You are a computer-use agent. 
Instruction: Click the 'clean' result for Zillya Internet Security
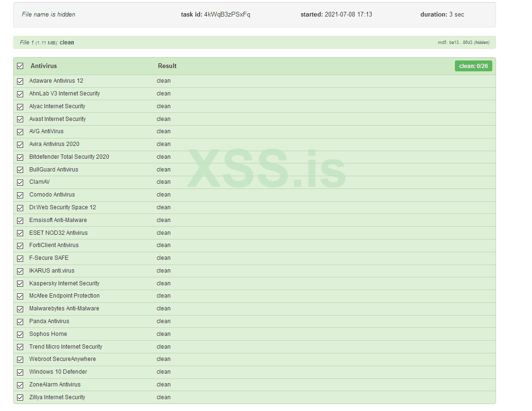164,397
